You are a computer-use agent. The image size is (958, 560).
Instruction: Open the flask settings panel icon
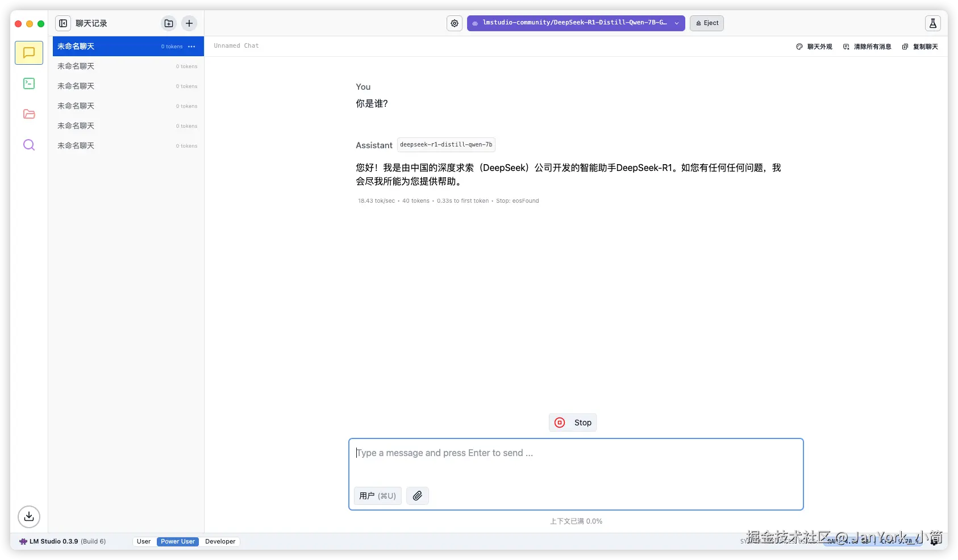(x=932, y=23)
